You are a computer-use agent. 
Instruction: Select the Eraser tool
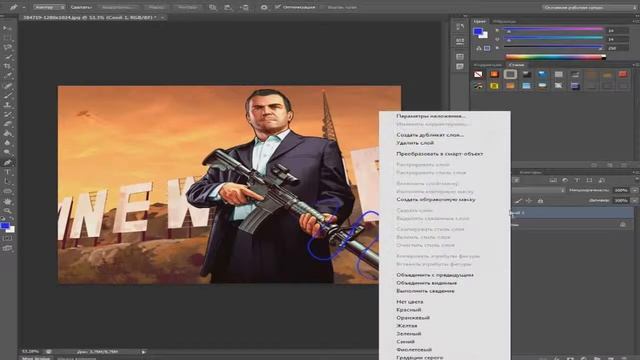[7, 123]
